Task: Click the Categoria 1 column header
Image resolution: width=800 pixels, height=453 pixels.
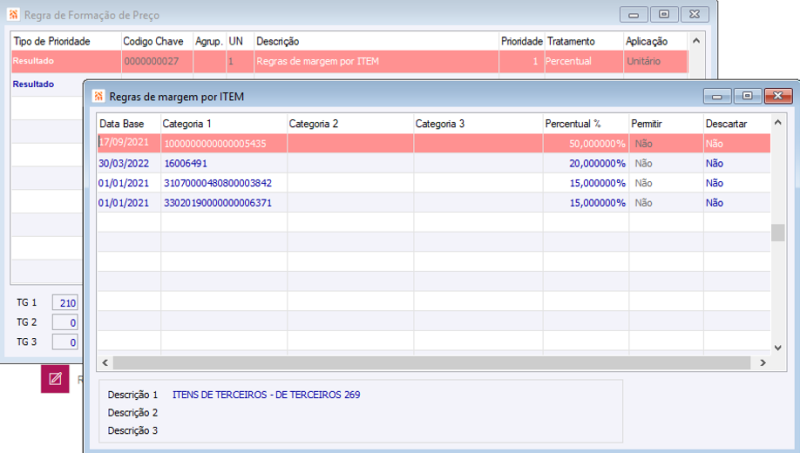Action: [187, 123]
